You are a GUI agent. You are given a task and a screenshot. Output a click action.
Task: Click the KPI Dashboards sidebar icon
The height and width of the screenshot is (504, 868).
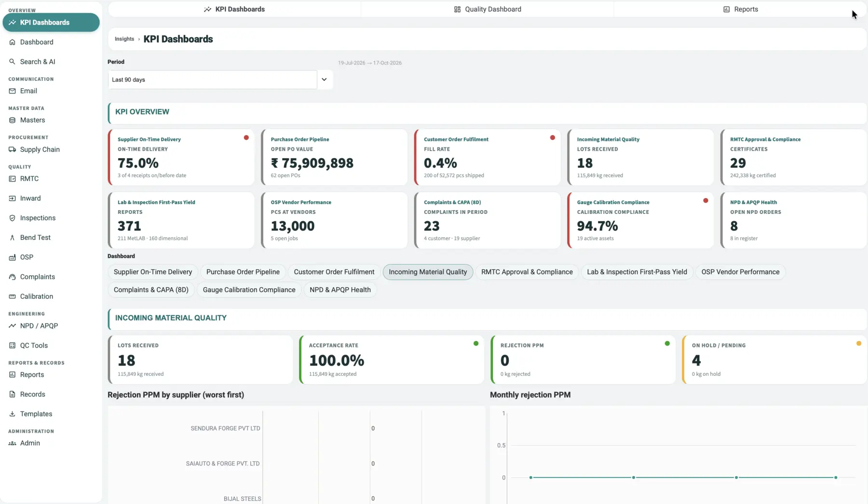12,23
